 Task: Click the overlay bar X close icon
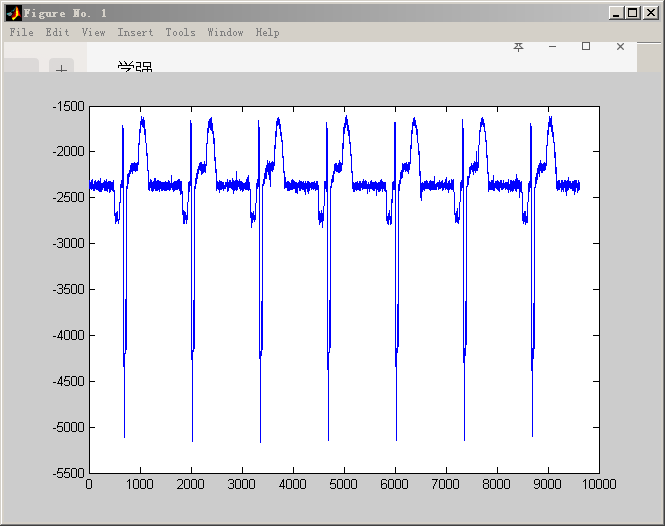click(x=620, y=46)
